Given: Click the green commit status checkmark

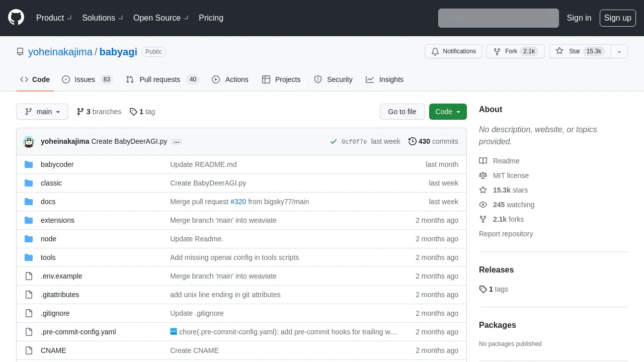Looking at the screenshot, I should point(333,142).
